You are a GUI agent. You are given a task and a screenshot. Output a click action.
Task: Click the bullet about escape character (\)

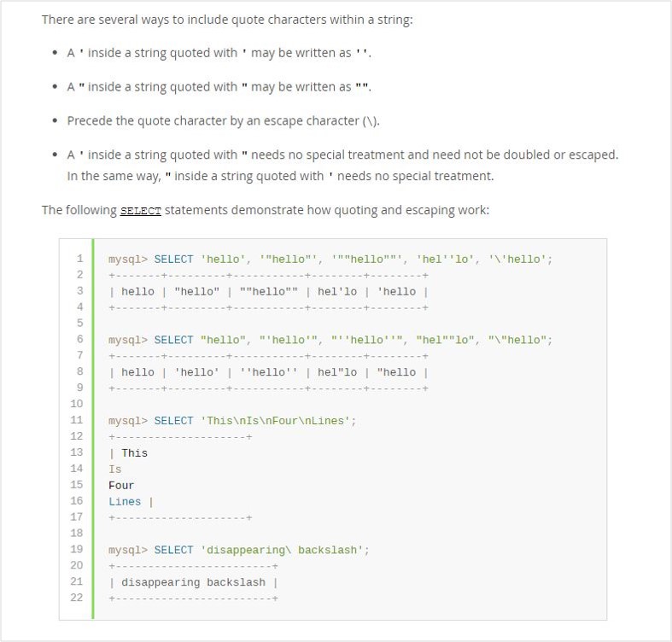(x=223, y=121)
